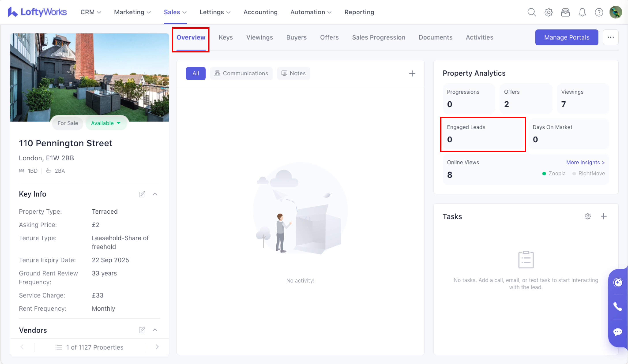Open the search magnifier icon

pyautogui.click(x=532, y=12)
